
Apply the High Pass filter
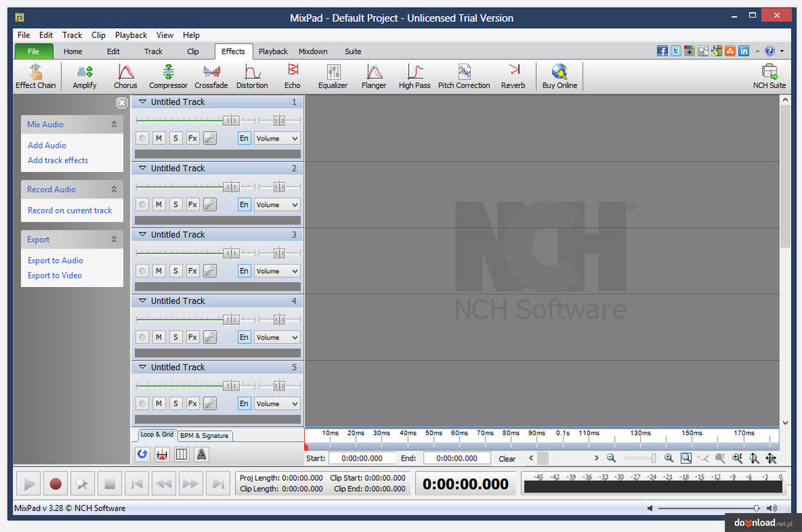(415, 77)
